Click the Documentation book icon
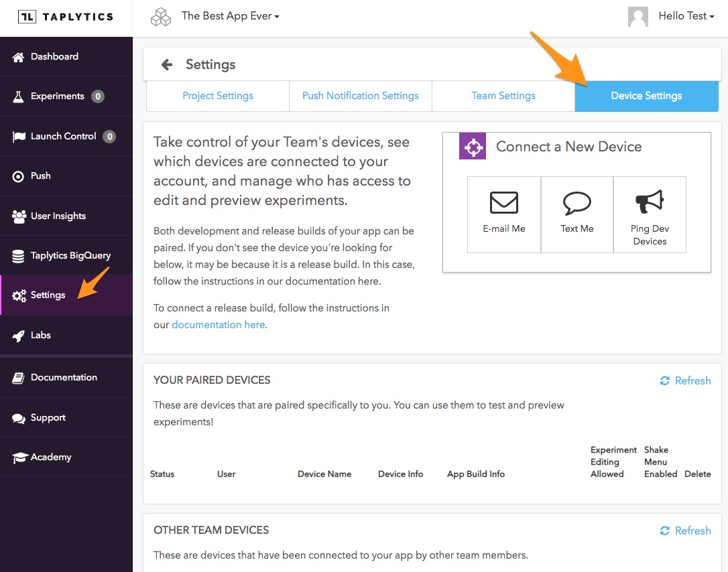728x572 pixels. click(x=18, y=378)
